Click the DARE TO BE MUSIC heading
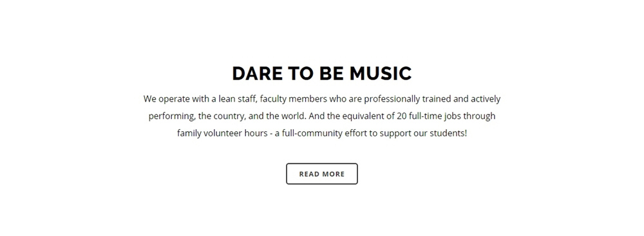The image size is (644, 236). click(x=321, y=73)
